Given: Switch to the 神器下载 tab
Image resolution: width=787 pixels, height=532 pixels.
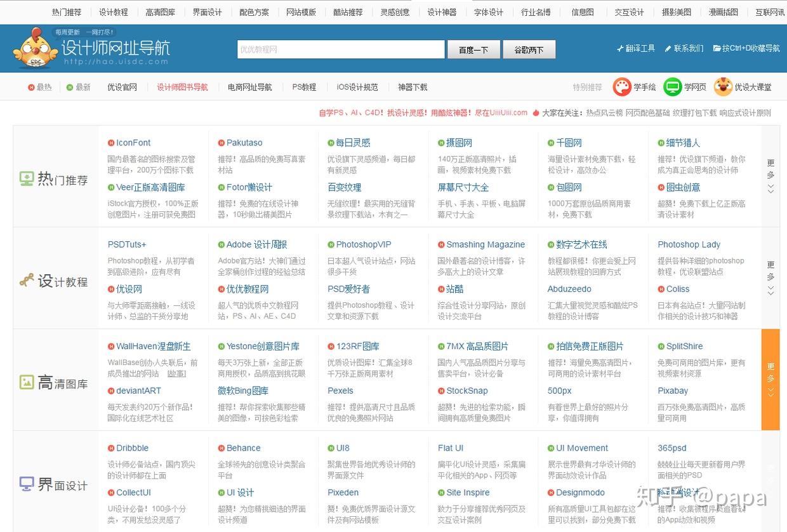Looking at the screenshot, I should (413, 88).
